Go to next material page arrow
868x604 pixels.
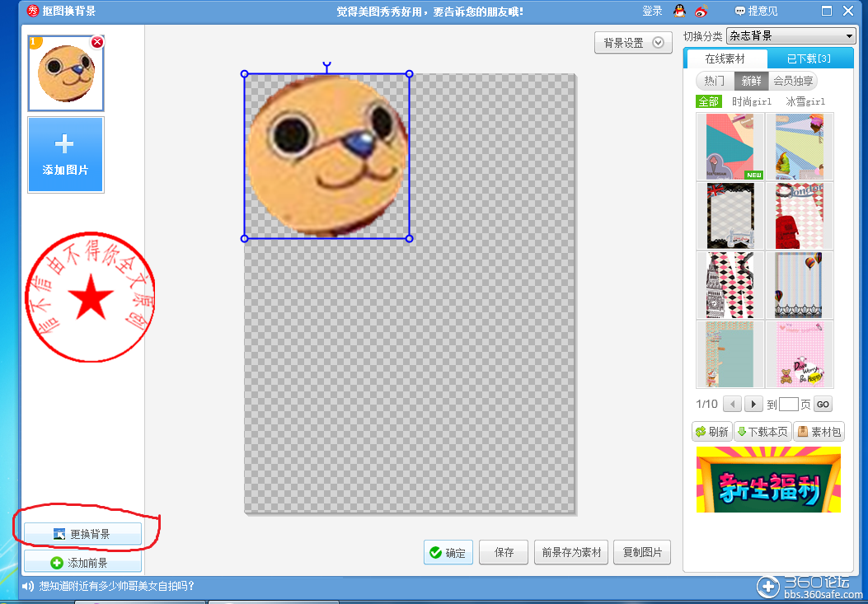coord(753,404)
